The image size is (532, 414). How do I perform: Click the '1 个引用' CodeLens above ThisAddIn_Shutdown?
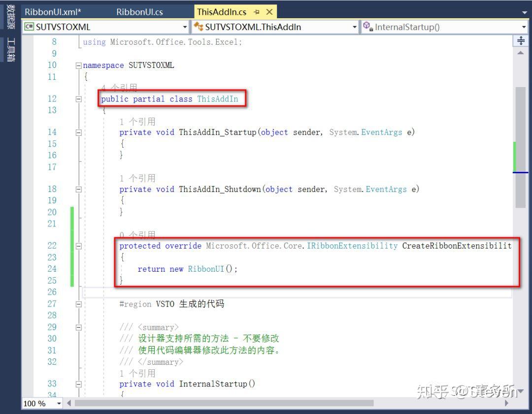pos(137,178)
